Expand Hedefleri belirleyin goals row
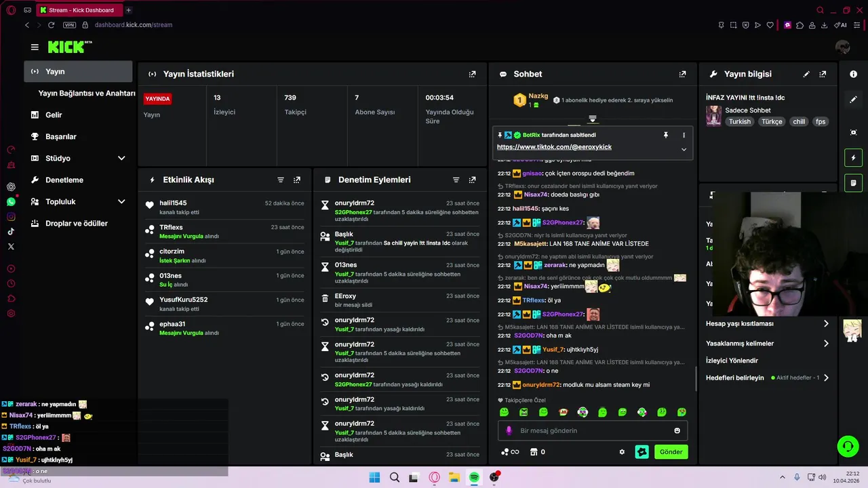868x488 pixels. click(768, 378)
